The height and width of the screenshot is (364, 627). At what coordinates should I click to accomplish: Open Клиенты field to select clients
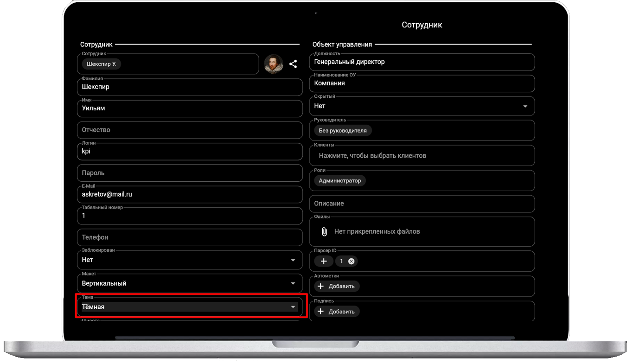(x=422, y=156)
